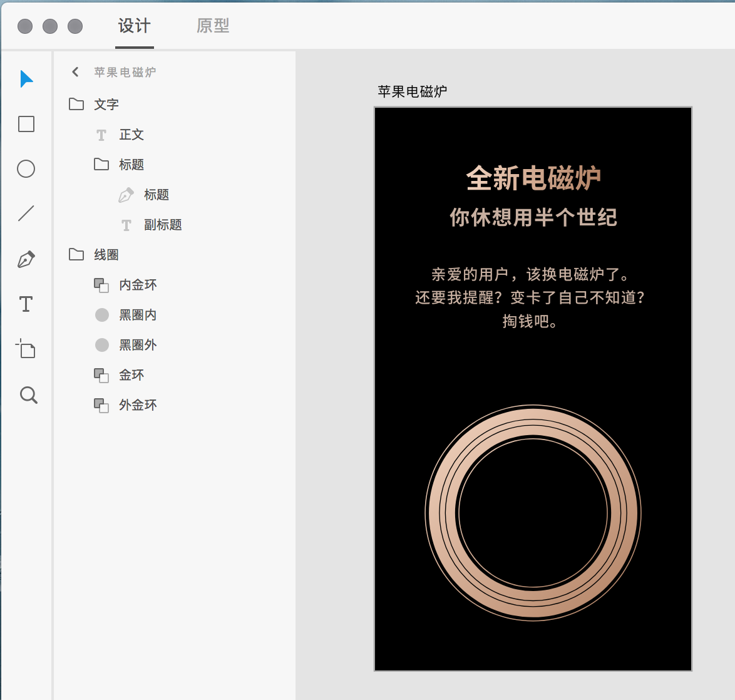The width and height of the screenshot is (735, 700).
Task: Click the folder icon of 文字 group
Action: click(x=76, y=104)
